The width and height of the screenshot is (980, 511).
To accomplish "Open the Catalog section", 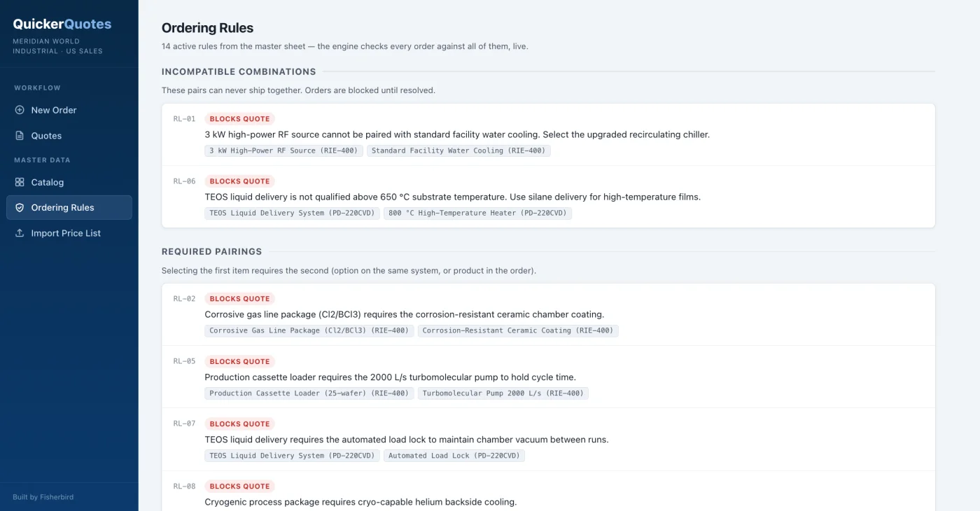I will (x=69, y=182).
